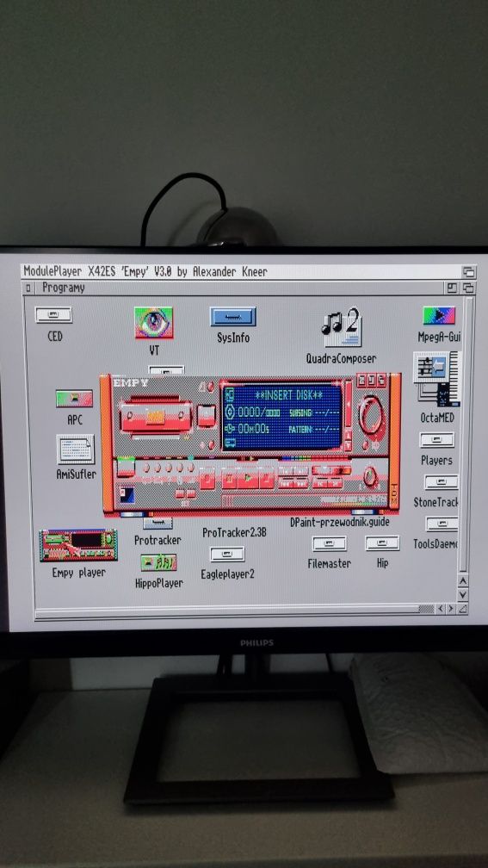The width and height of the screenshot is (488, 868).
Task: Open the Eagleplayer2 drawer icon
Action: (227, 555)
